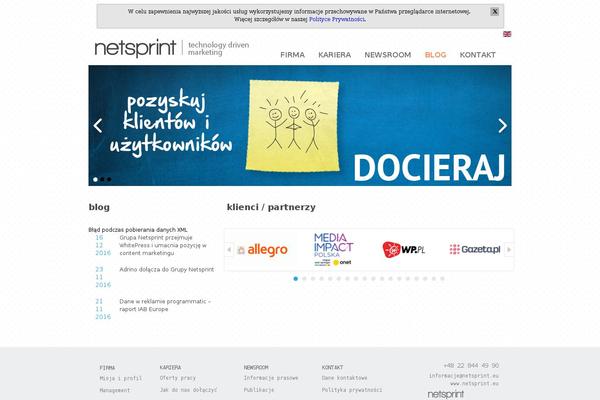Click the blog section heading

99,207
